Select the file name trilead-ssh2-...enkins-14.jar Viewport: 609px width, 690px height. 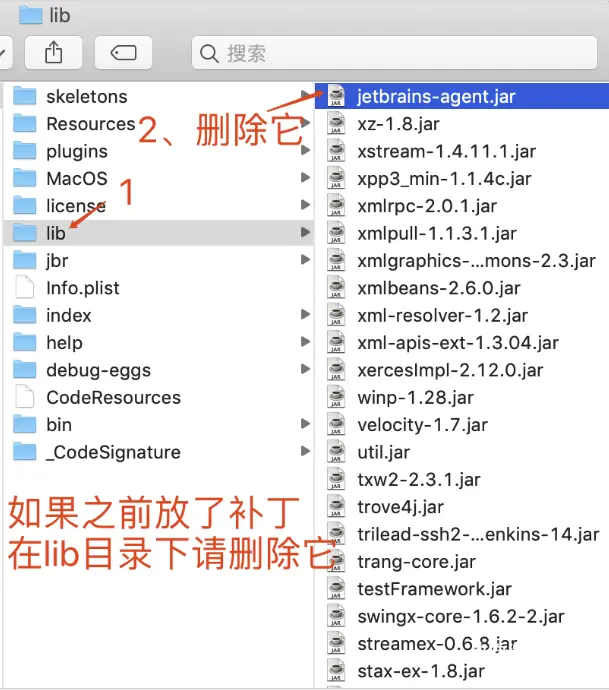click(x=478, y=534)
